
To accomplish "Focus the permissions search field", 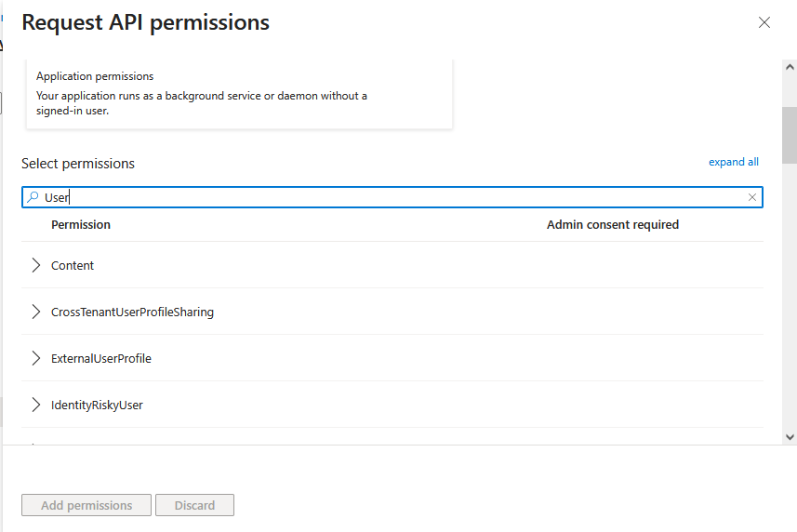I will pyautogui.click(x=391, y=197).
